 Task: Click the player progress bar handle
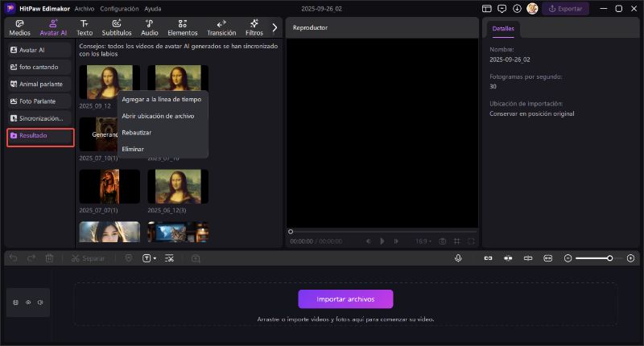click(291, 232)
